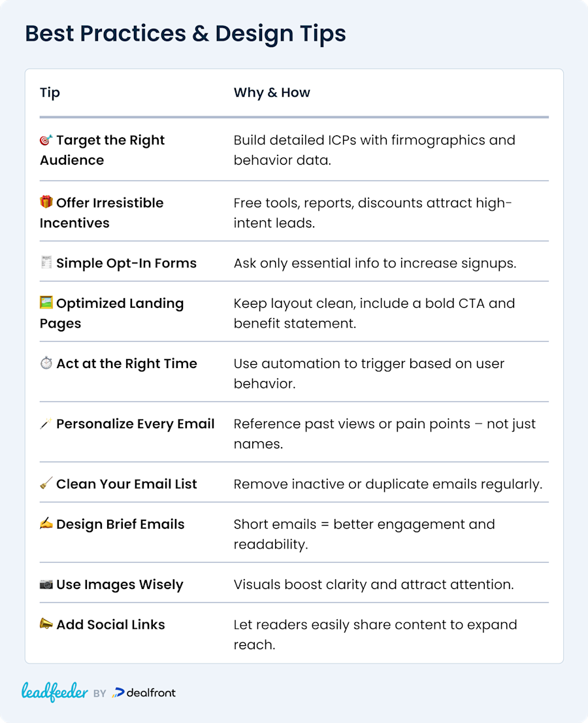Viewport: 588px width, 723px height.
Task: Click the form page icon beside Simple Opt-In Forms
Action: point(46,262)
